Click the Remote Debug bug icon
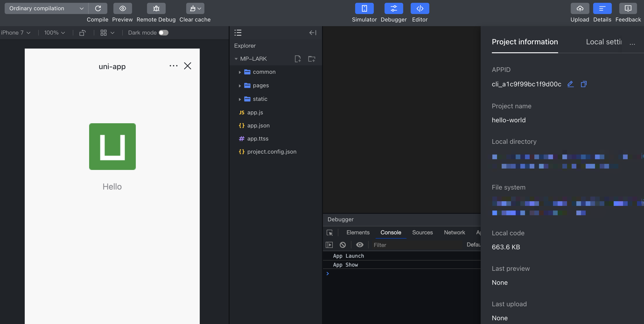Image resolution: width=644 pixels, height=324 pixels. coord(156,8)
